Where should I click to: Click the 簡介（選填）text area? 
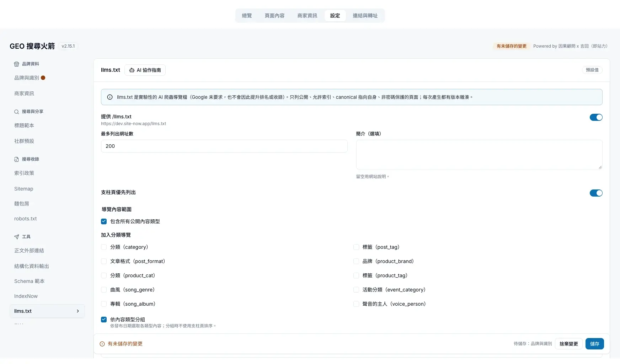pyautogui.click(x=479, y=155)
